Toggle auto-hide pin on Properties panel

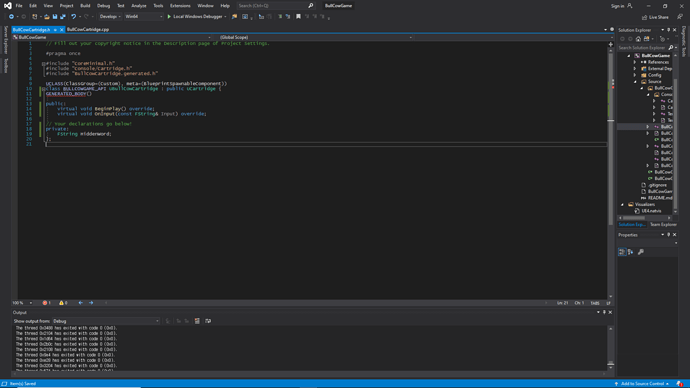(668, 235)
